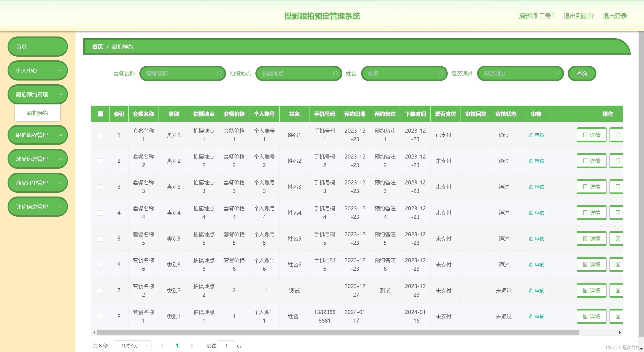The image size is (644, 352).
Task: Collapse the 跟拍预约管理 sidebar menu
Action: click(38, 94)
